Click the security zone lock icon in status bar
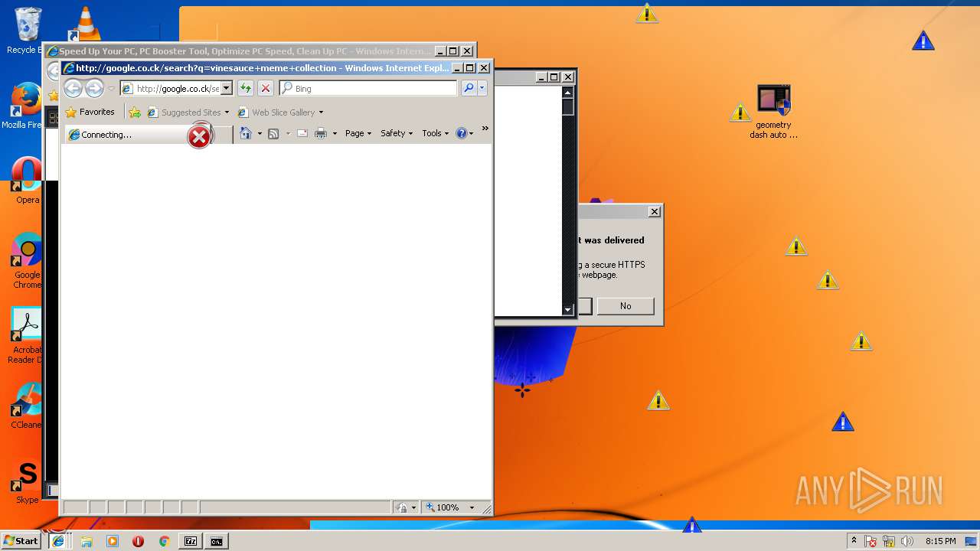Viewport: 980px width, 551px height. point(403,507)
